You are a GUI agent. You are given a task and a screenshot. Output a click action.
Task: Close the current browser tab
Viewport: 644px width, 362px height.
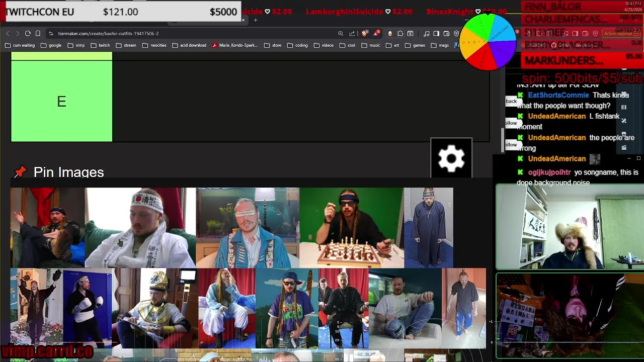pyautogui.click(x=243, y=20)
